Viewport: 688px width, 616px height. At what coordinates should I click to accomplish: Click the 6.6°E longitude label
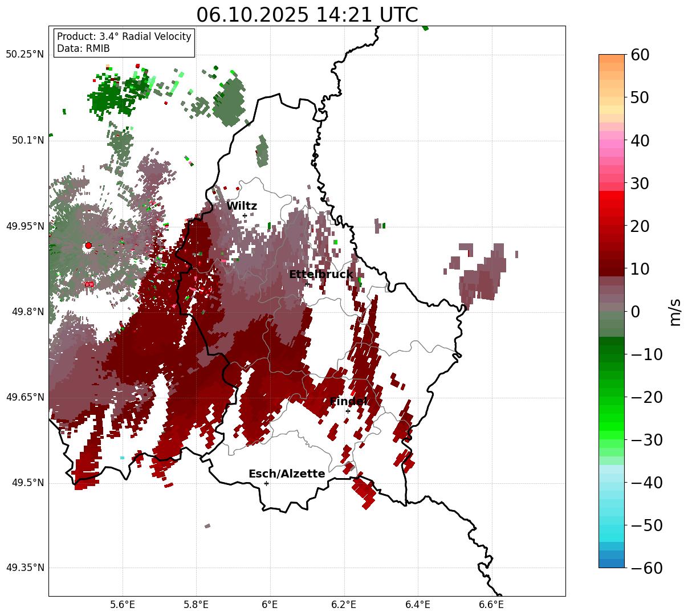[x=491, y=605]
